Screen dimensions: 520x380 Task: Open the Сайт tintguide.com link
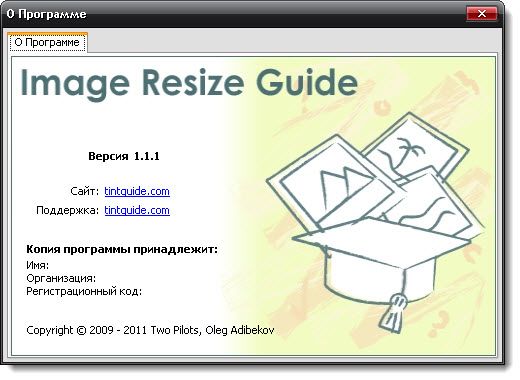click(137, 191)
